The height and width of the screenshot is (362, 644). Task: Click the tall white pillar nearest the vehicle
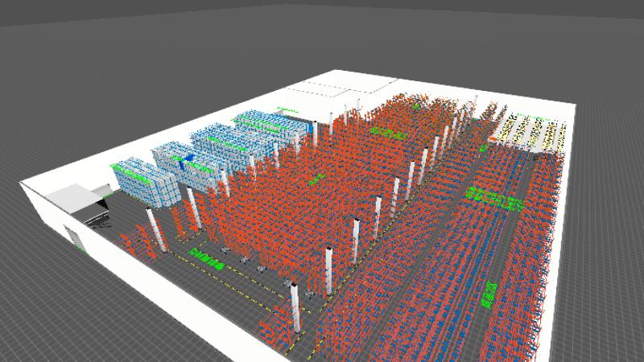(154, 229)
